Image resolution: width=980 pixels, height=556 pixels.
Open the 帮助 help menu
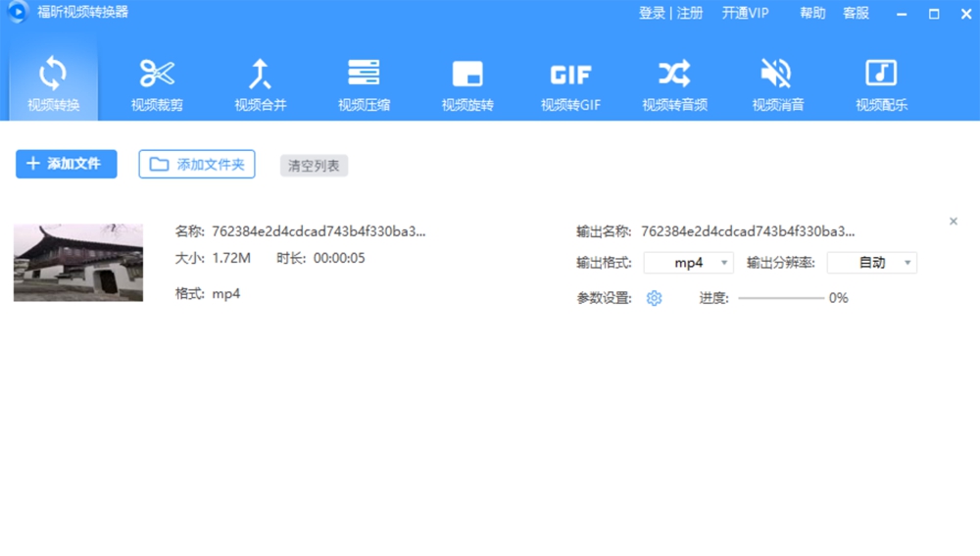(812, 13)
